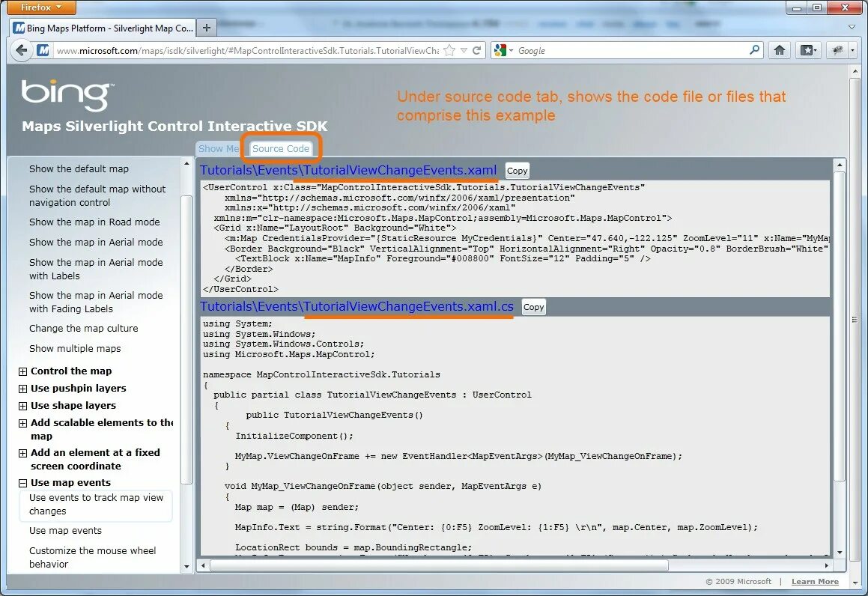The height and width of the screenshot is (596, 868).
Task: Click the site identity icon in address bar
Action: click(x=43, y=50)
